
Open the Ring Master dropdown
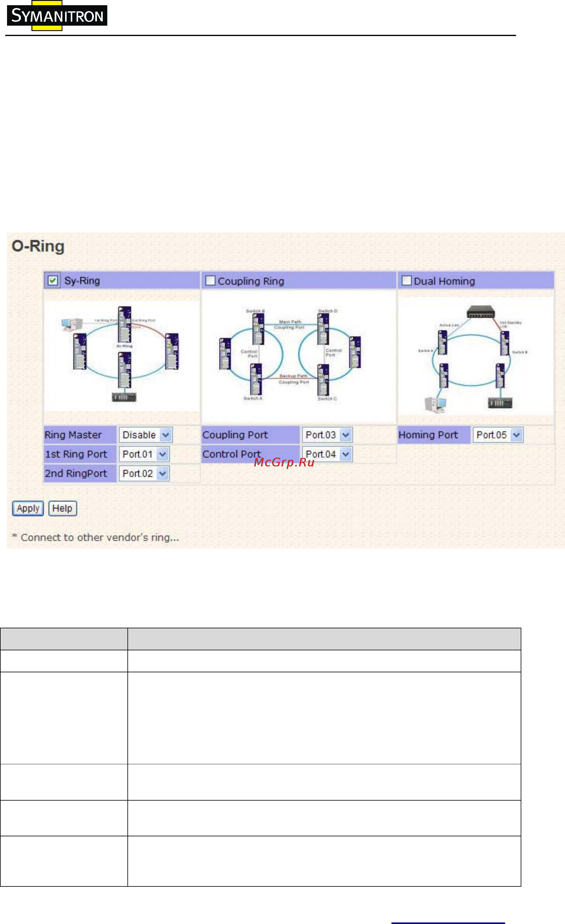(x=145, y=435)
